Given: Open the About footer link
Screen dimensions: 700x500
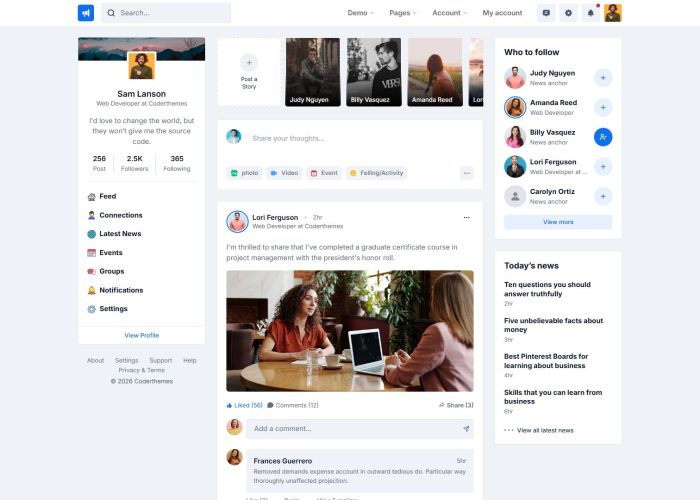Looking at the screenshot, I should point(96,360).
